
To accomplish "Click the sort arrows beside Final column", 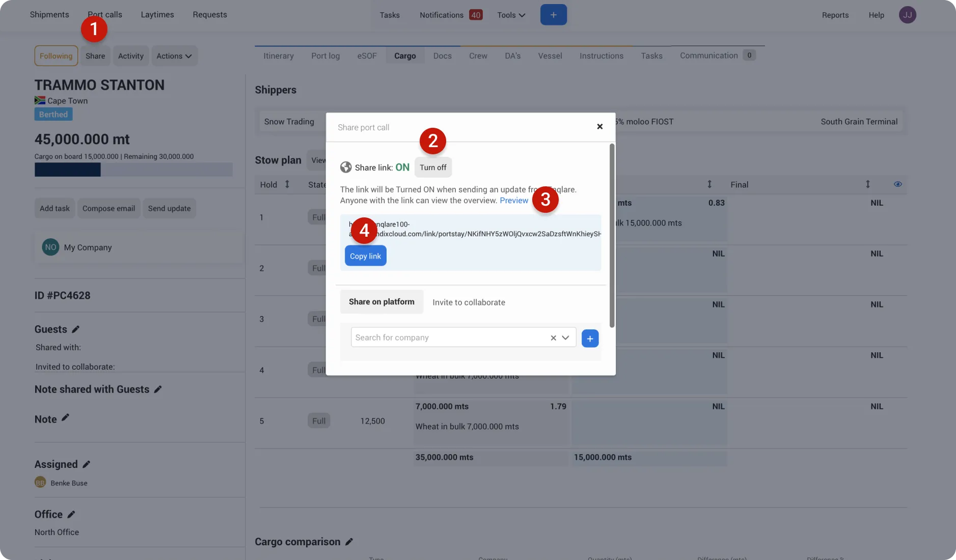I will tap(868, 184).
